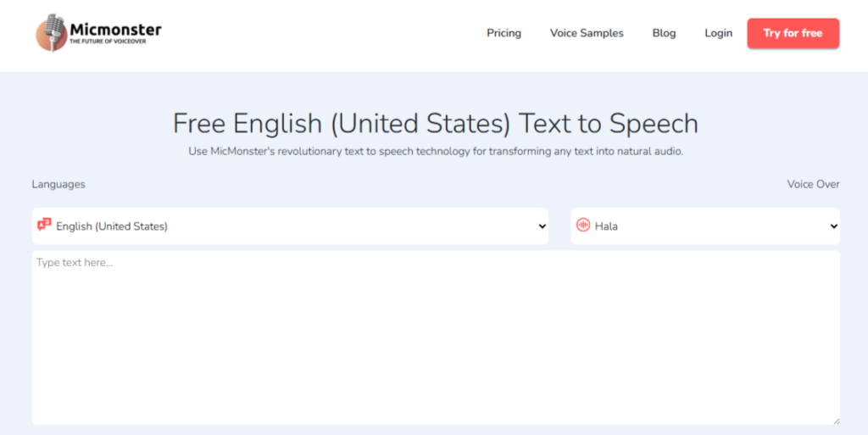This screenshot has height=435, width=868.
Task: Click inside the Type text here box
Action: [436, 337]
